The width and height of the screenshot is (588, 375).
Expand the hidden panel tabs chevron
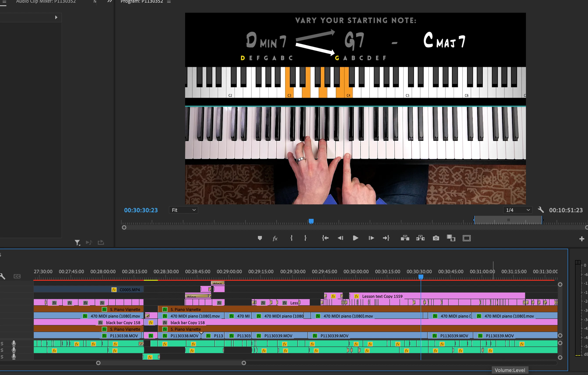110,2
